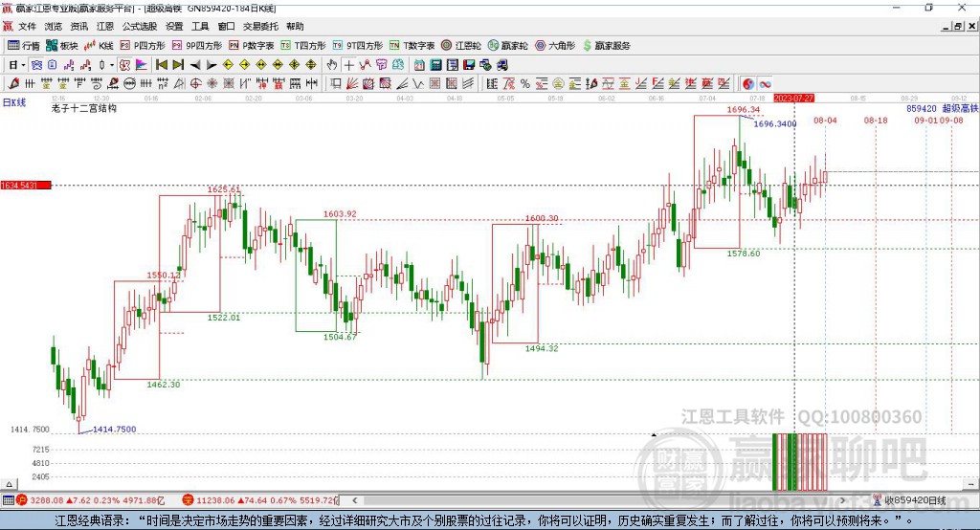980x530 pixels.
Task: Jump to last bar with skip-to-end icon
Action: coord(178,65)
